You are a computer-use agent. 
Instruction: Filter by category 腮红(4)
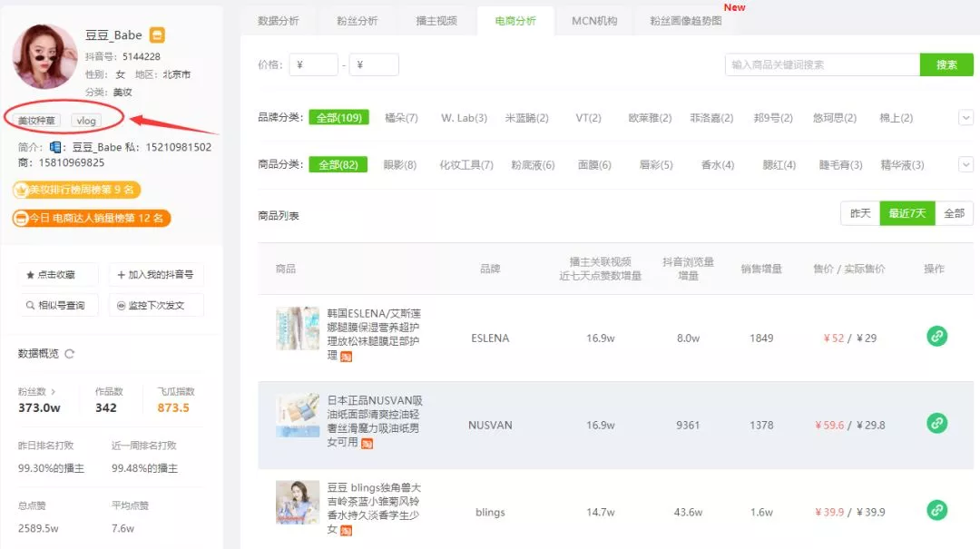tap(779, 165)
